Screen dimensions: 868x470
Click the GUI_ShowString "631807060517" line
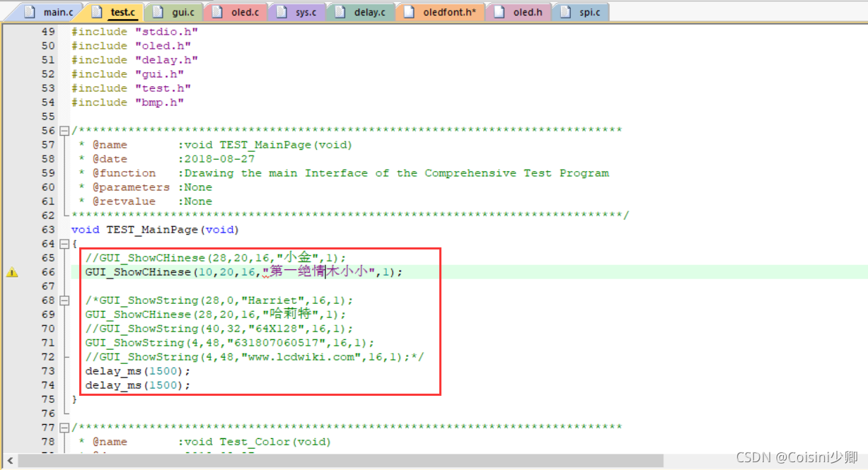pos(229,343)
